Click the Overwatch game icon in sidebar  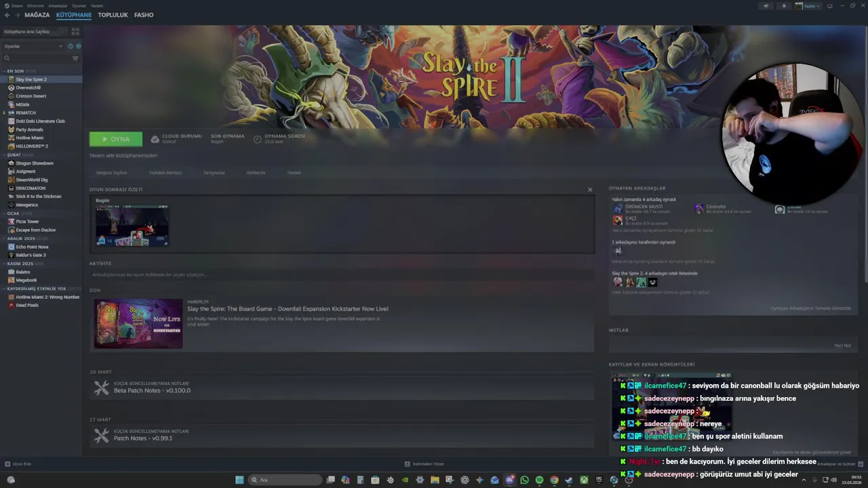point(11,87)
